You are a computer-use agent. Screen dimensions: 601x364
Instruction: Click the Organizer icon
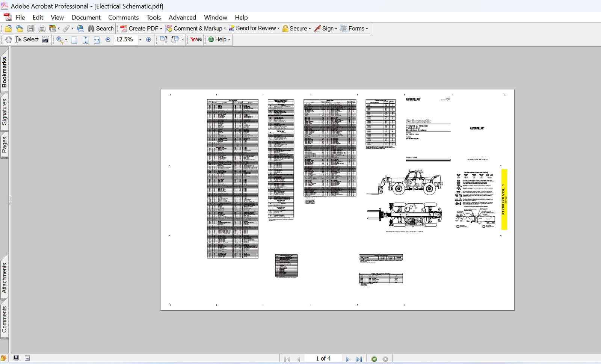[53, 29]
